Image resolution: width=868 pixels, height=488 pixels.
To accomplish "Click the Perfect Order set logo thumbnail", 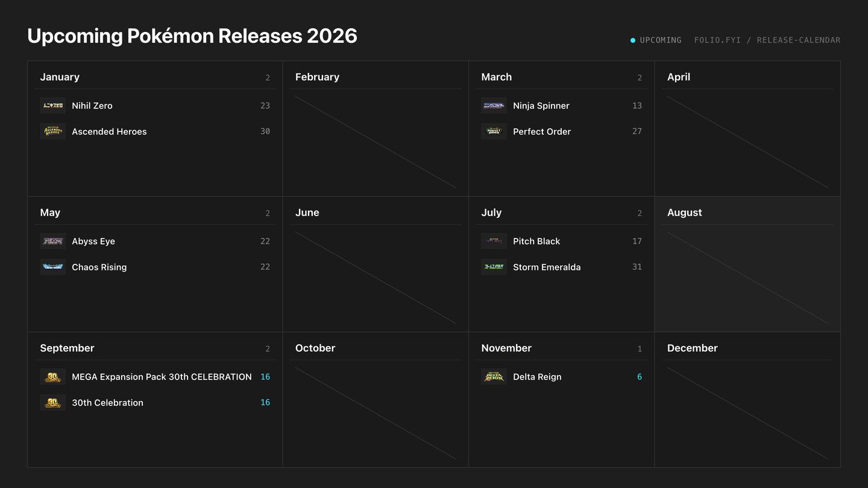I will [494, 131].
